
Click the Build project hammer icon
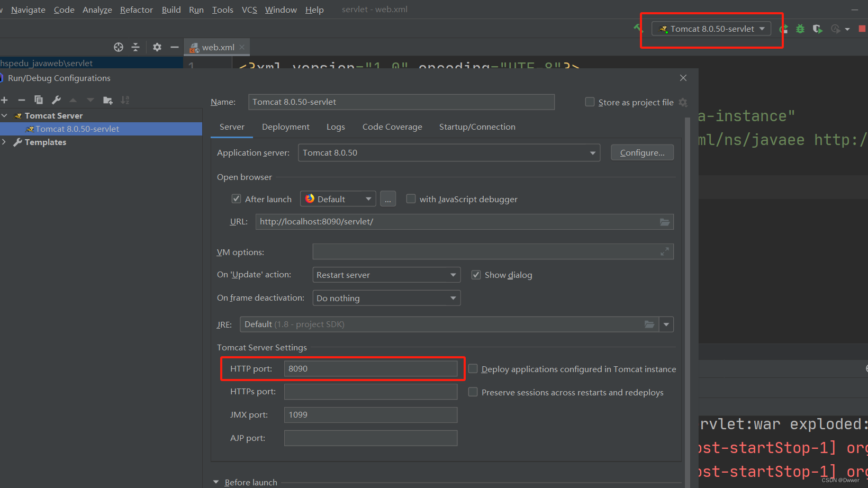(x=637, y=28)
